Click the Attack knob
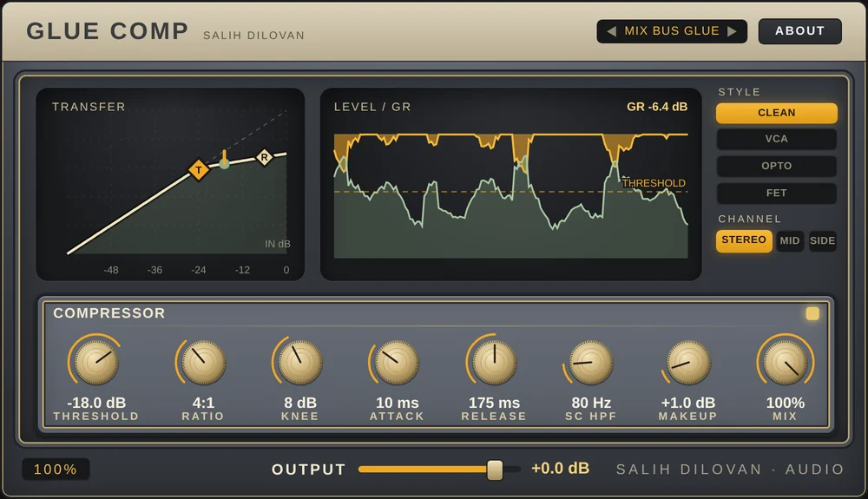 point(397,362)
